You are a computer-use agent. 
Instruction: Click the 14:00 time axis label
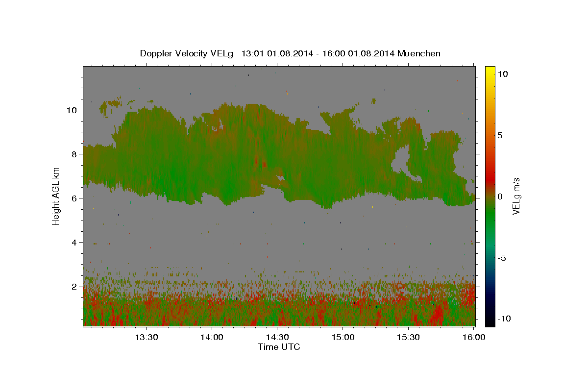tap(211, 337)
